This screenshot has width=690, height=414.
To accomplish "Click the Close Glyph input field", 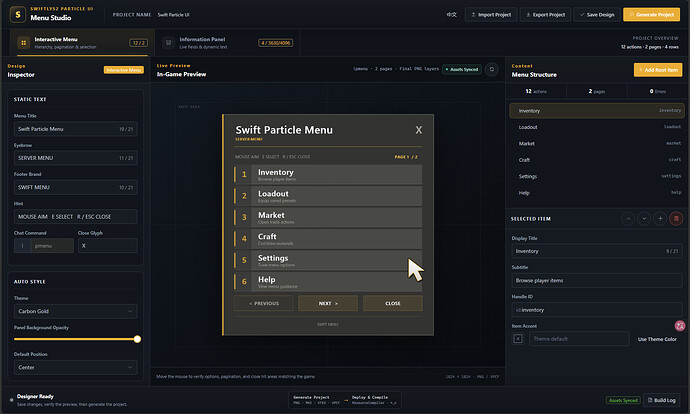I will coord(107,245).
